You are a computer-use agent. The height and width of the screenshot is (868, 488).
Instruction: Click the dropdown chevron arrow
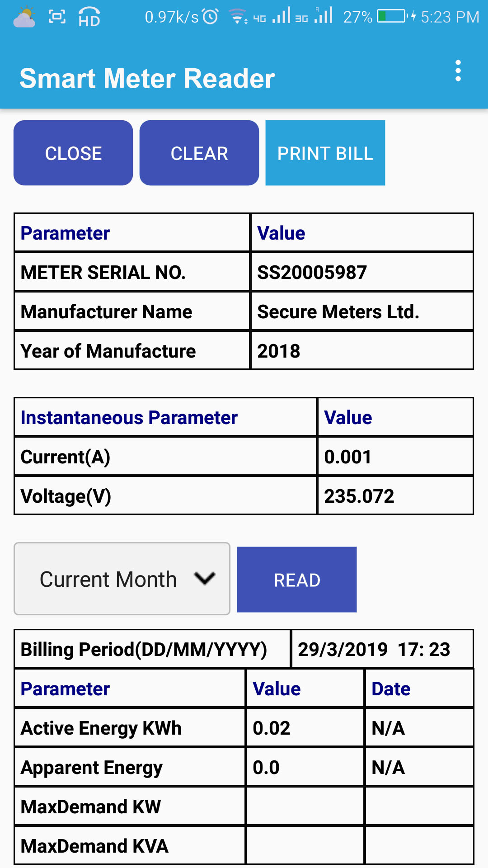tap(204, 578)
